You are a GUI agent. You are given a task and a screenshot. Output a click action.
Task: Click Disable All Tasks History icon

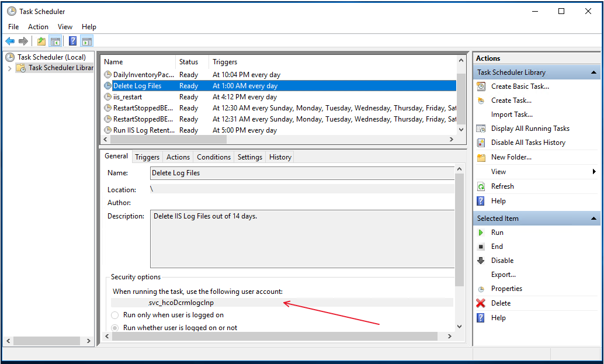tap(481, 142)
